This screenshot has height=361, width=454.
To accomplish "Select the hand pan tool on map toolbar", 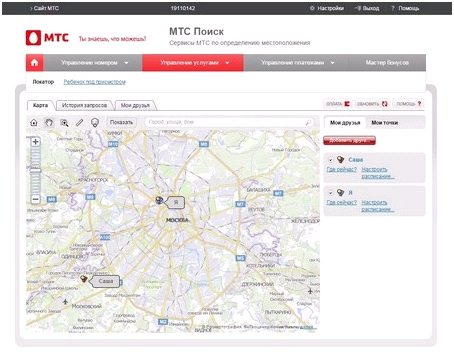I will (49, 123).
